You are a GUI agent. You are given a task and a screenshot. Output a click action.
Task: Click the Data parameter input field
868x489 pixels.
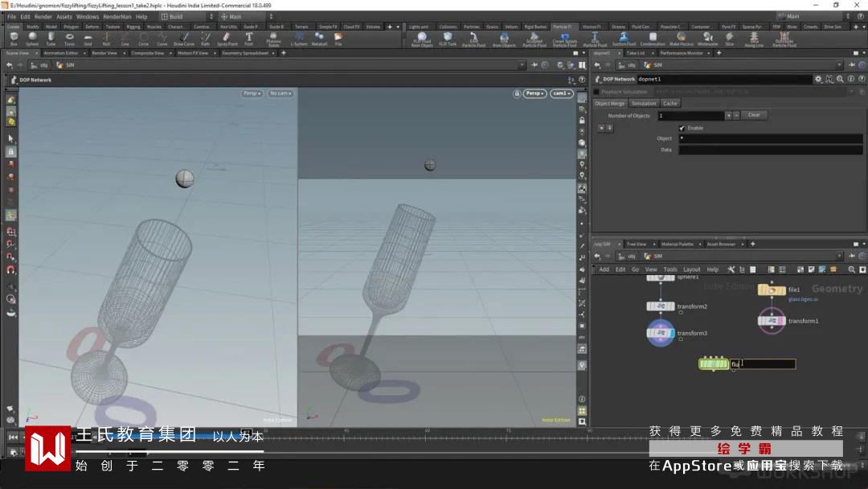click(771, 150)
